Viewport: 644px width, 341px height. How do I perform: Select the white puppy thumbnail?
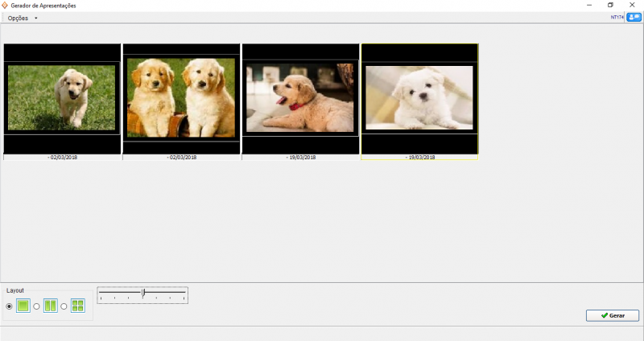pyautogui.click(x=419, y=98)
